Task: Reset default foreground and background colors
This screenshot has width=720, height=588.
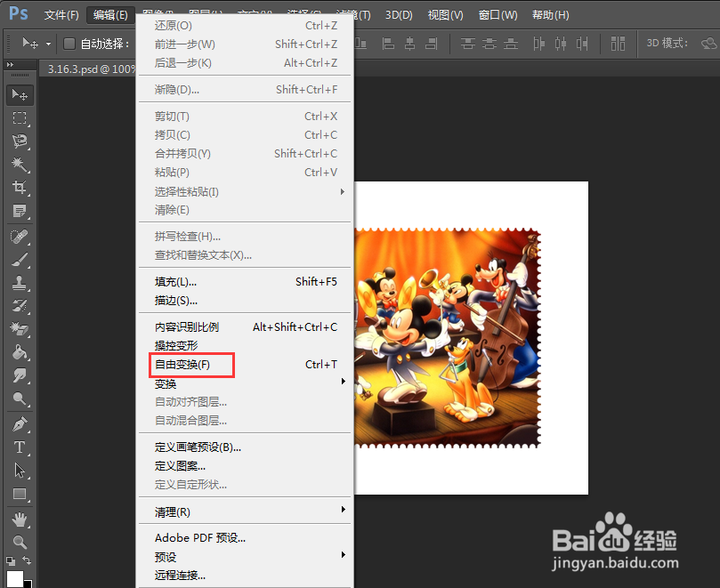Action: [x=10, y=561]
